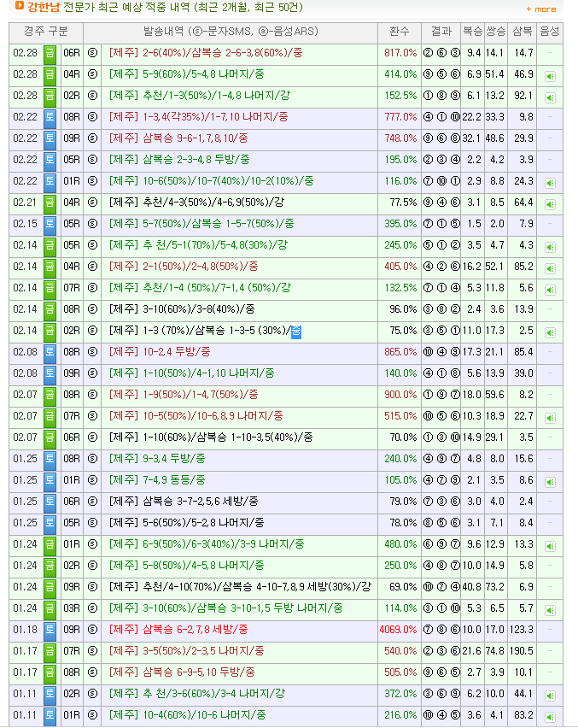Play audio for 02.14 05R race
This screenshot has height=728, width=578.
pos(550,248)
